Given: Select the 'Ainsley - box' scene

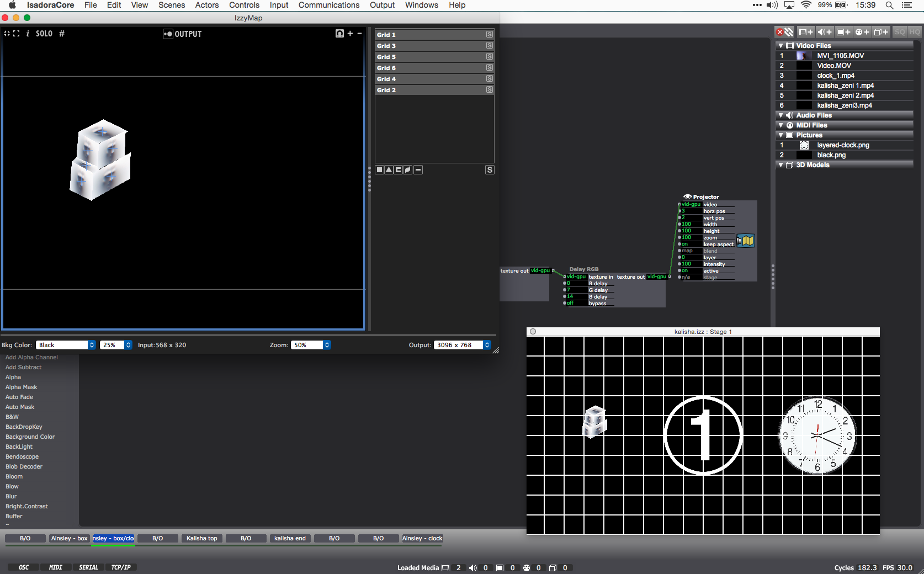Looking at the screenshot, I should coord(69,538).
